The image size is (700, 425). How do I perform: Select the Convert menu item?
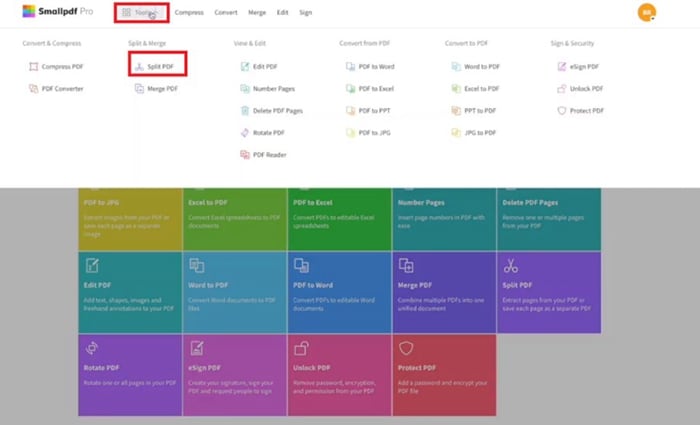[x=225, y=13]
